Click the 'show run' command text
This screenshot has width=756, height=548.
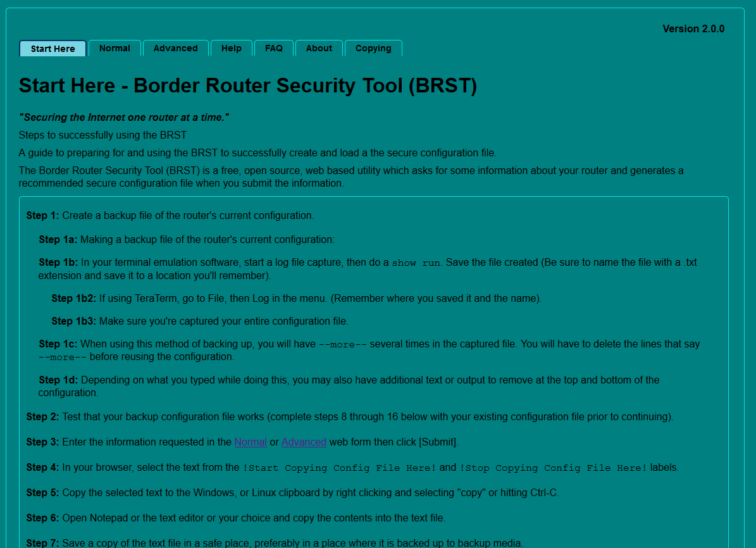[x=416, y=263]
